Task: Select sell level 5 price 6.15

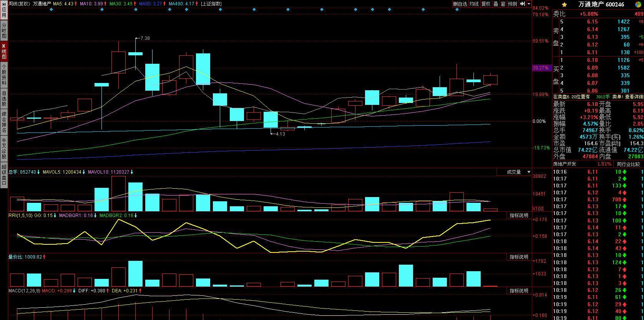Action: [592, 22]
